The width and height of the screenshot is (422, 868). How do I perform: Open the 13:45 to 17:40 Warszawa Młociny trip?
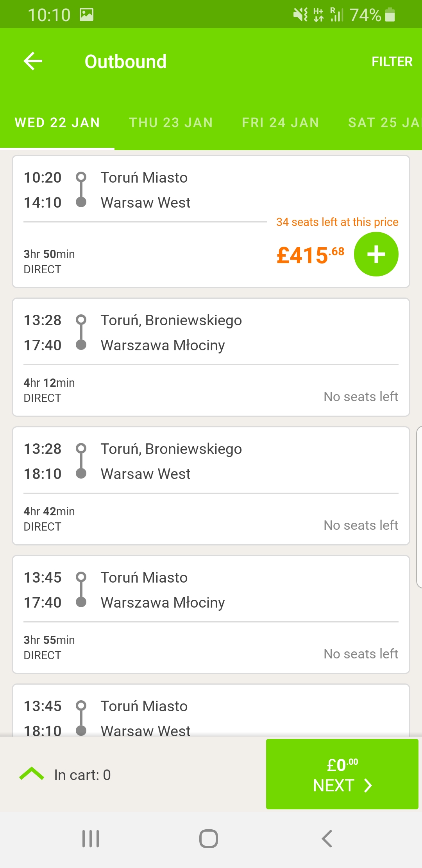coord(211,614)
